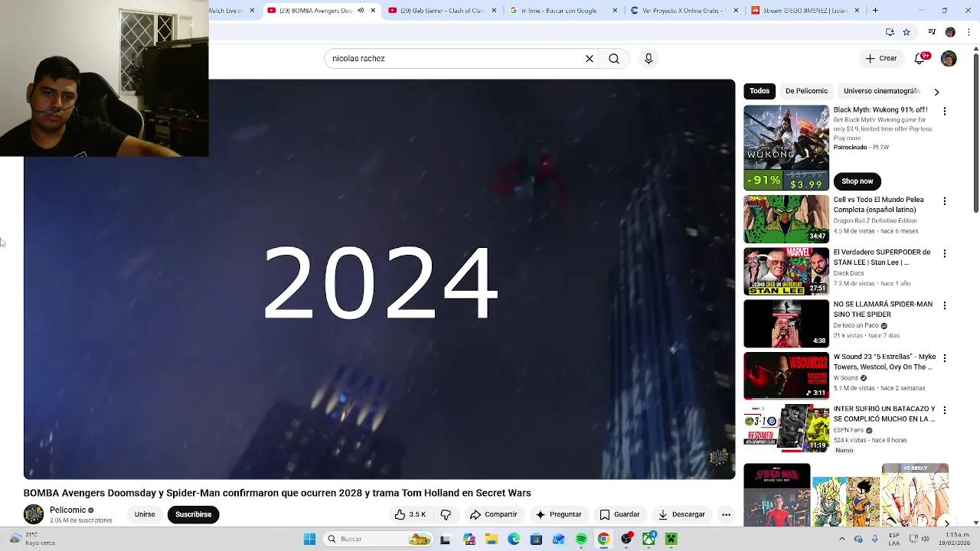
Task: Open options for Black Myth Wukong ad
Action: pos(945,111)
